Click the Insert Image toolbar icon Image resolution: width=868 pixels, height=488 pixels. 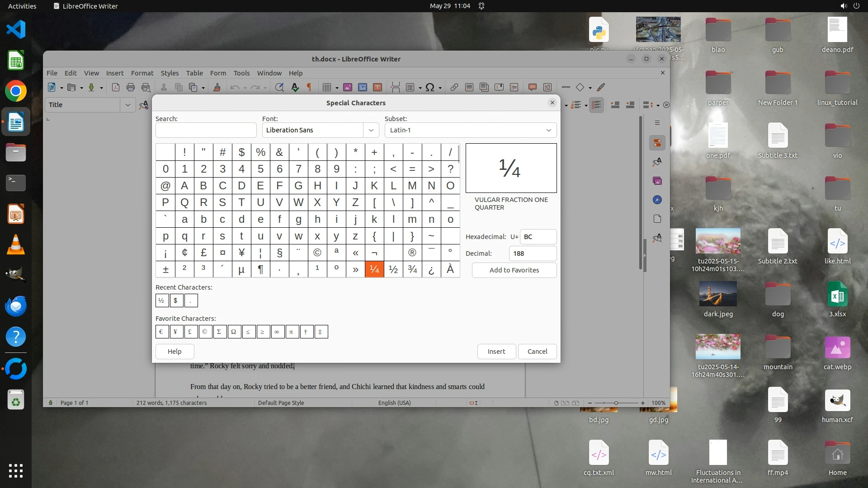pos(348,88)
